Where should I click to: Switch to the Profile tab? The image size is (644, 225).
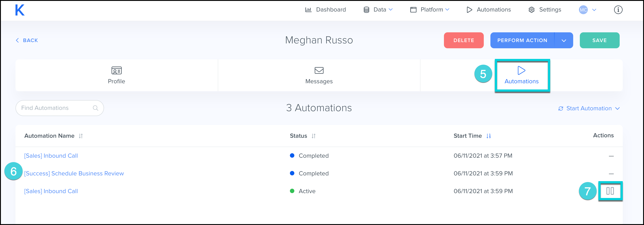[116, 75]
